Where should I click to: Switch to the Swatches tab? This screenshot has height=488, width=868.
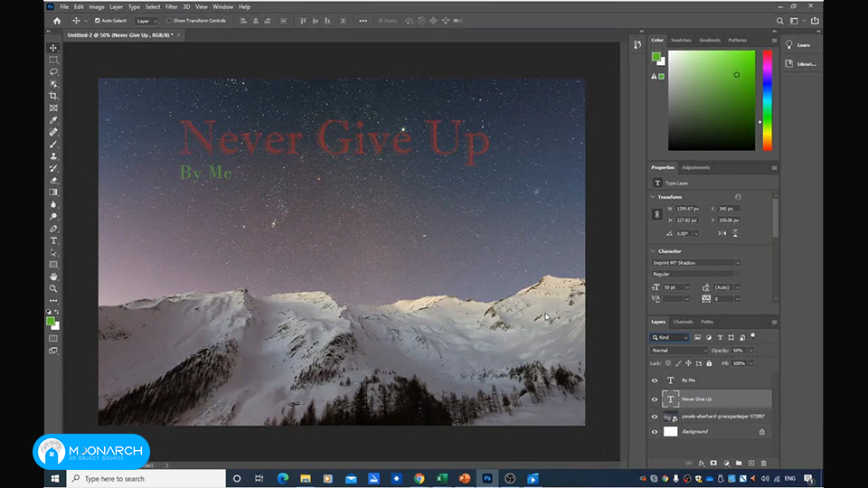tap(681, 40)
